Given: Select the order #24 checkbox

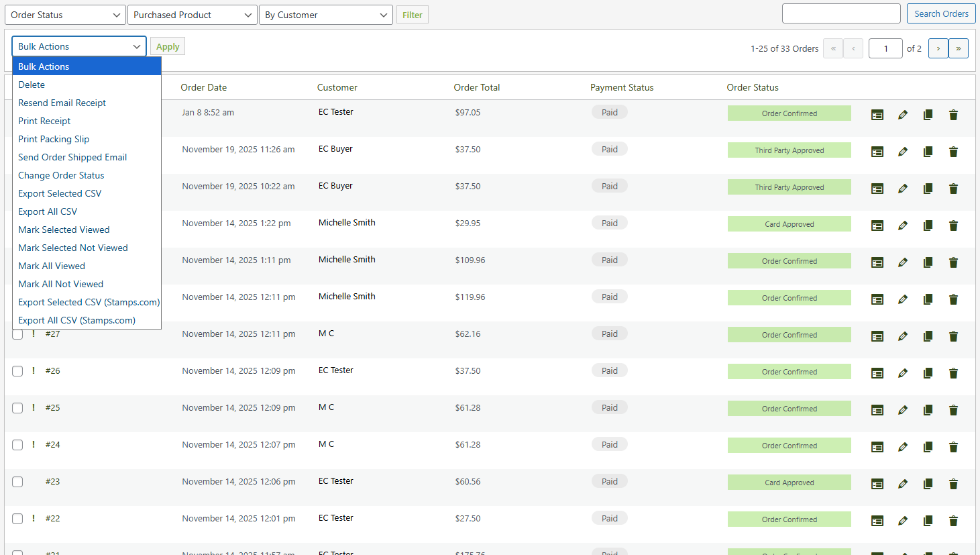Looking at the screenshot, I should pyautogui.click(x=17, y=445).
